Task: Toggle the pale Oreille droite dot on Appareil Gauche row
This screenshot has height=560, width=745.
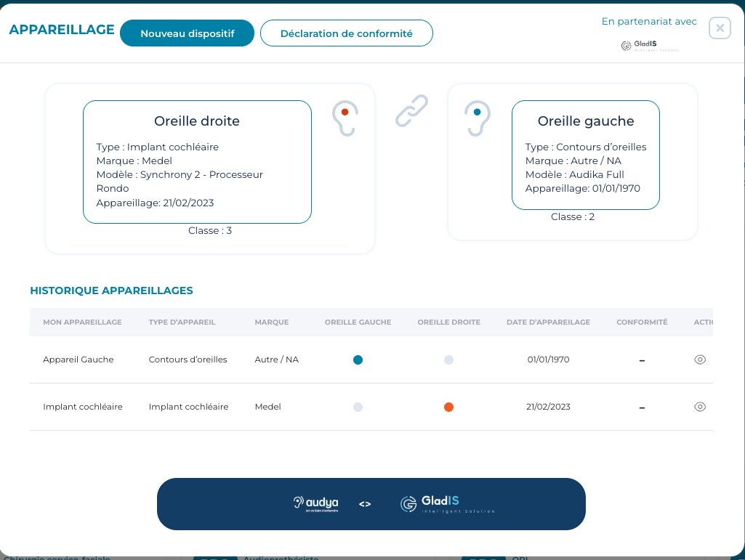Action: click(x=448, y=360)
